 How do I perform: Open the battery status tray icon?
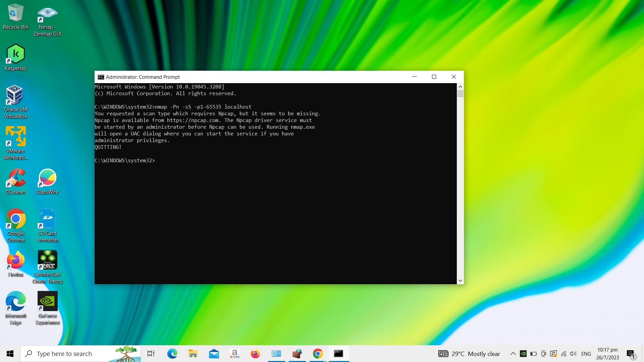[x=533, y=354]
